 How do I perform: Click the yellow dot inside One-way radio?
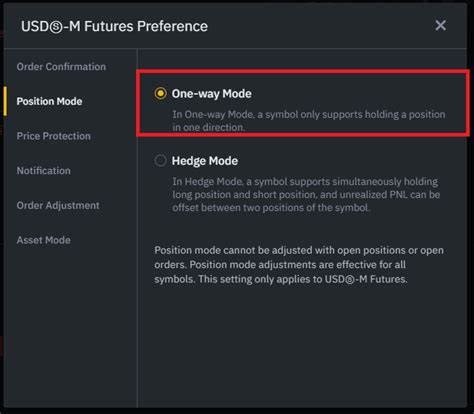click(160, 94)
